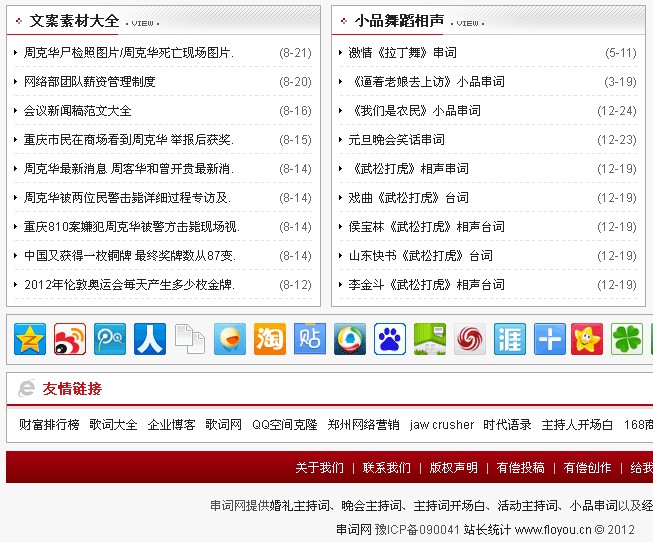653x542 pixels.
Task: Open 有偿创作 in footer menu
Action: pos(588,467)
